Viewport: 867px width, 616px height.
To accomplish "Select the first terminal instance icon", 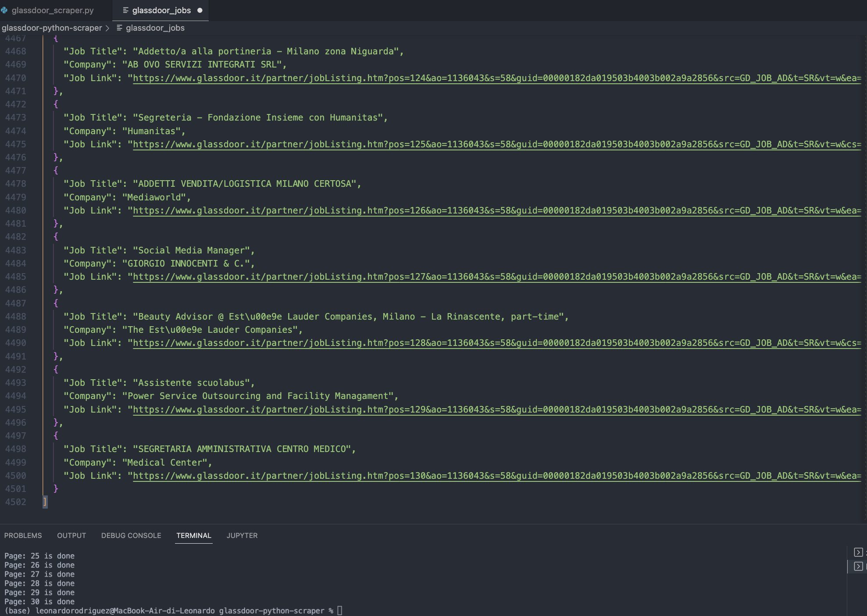I will (858, 552).
